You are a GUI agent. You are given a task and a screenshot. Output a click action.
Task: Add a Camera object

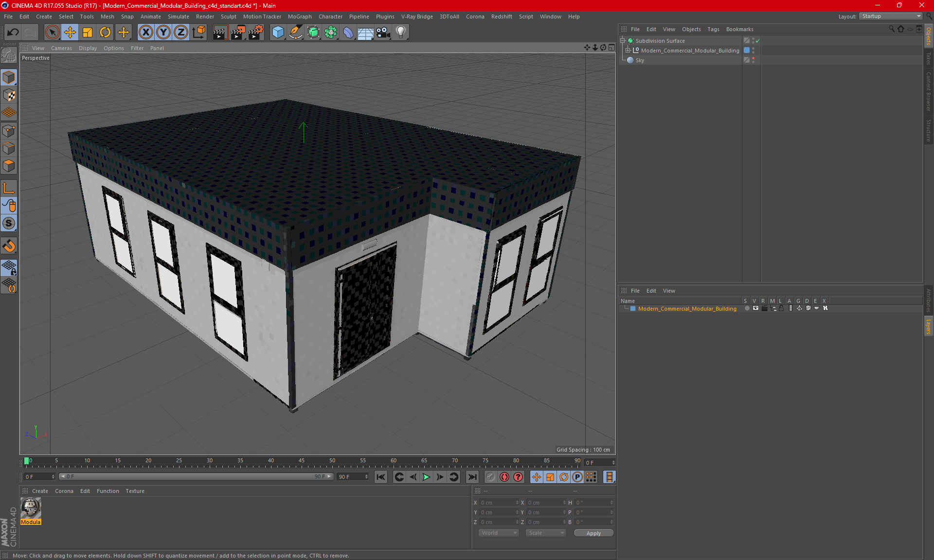click(383, 33)
